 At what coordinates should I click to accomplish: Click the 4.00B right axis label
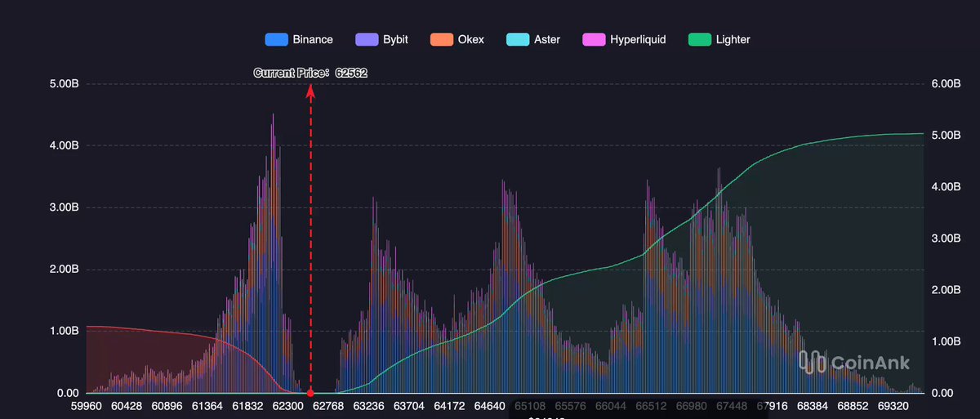coord(947,187)
